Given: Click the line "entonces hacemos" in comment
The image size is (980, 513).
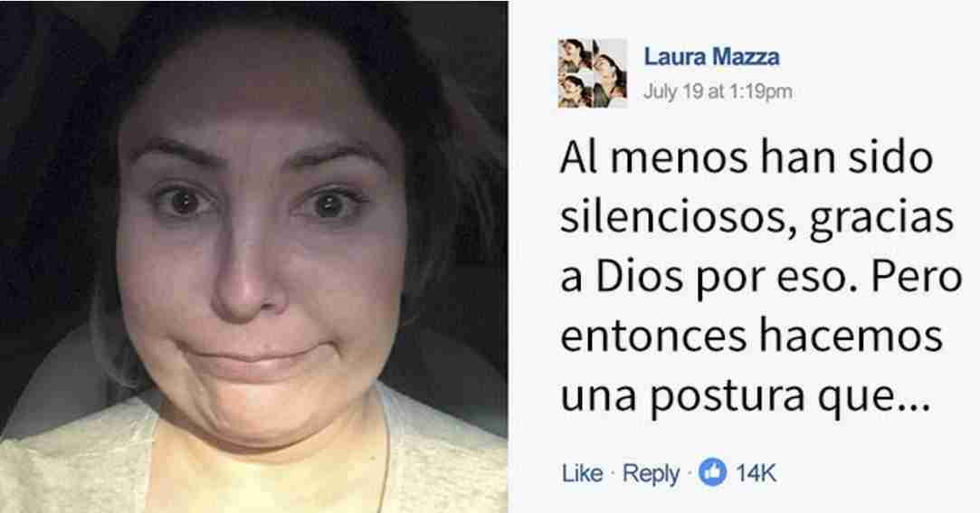Looking at the screenshot, I should click(751, 337).
